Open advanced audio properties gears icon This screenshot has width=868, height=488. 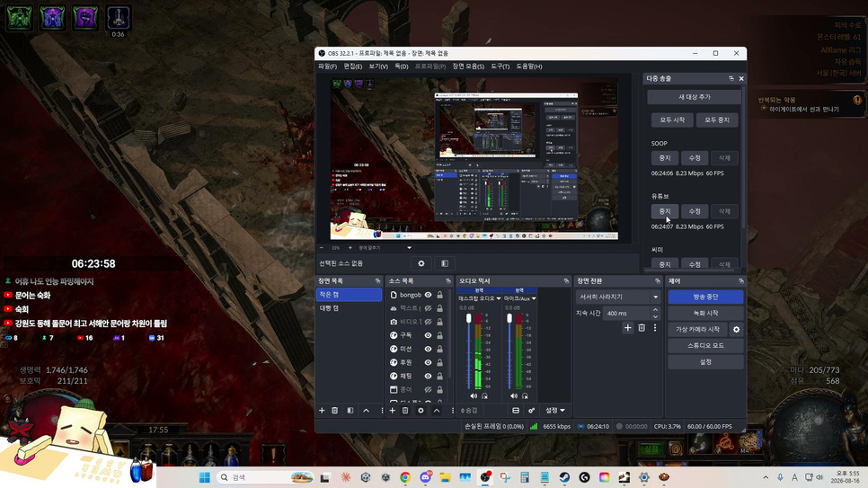point(531,411)
